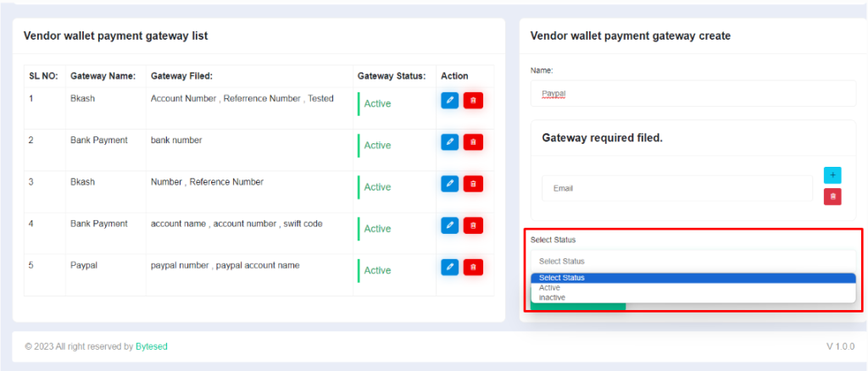Image resolution: width=868 pixels, height=371 pixels.
Task: Select the 'bank number' field cell
Action: 176,141
